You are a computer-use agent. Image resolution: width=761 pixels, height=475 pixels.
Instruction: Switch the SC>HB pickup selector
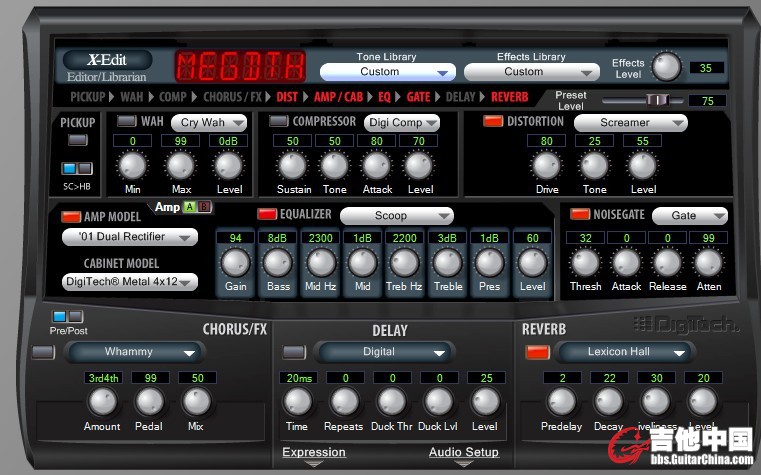(77, 168)
